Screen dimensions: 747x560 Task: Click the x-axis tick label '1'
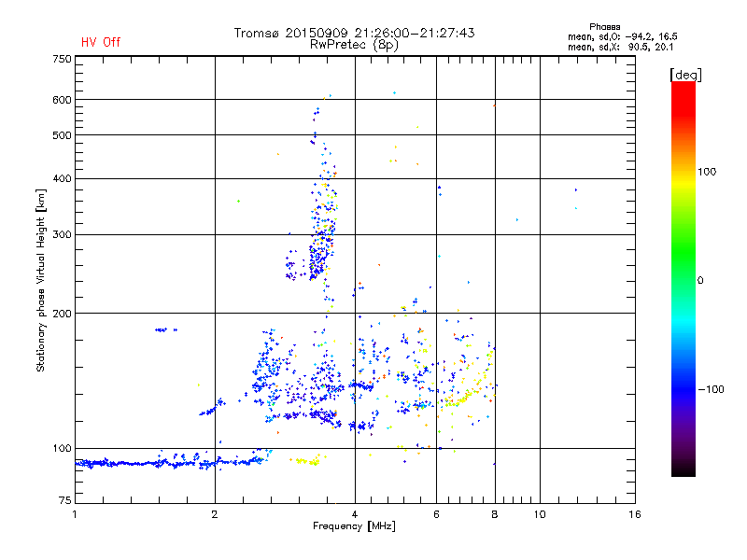(75, 514)
